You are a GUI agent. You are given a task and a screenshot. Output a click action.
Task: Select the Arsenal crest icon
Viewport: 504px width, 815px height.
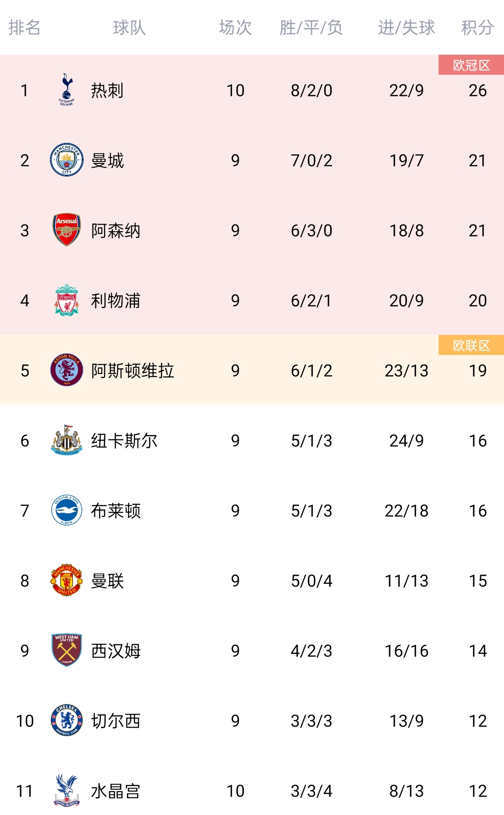[x=66, y=230]
